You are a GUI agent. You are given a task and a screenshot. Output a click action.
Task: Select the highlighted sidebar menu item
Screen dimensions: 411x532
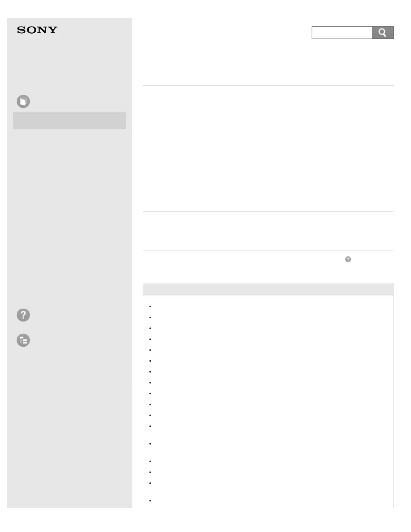coord(70,121)
